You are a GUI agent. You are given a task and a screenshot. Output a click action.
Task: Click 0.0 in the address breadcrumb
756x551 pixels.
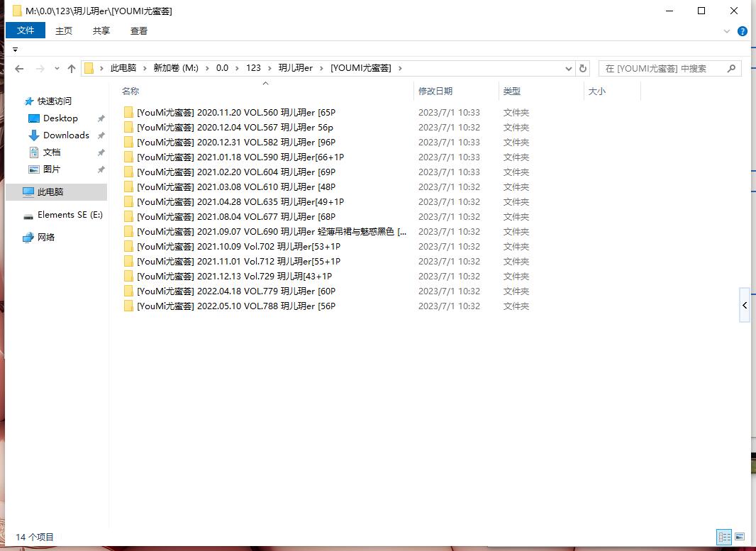pos(222,68)
